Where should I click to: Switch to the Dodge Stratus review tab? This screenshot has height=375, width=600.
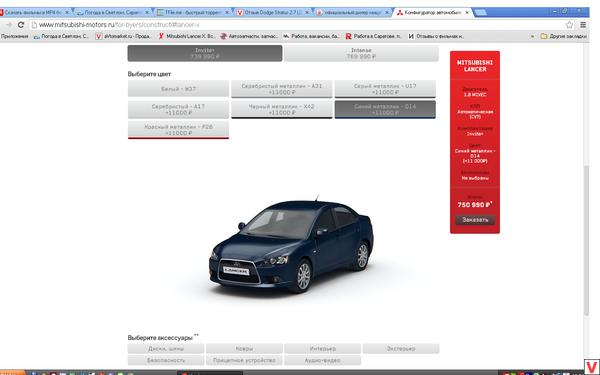(272, 12)
